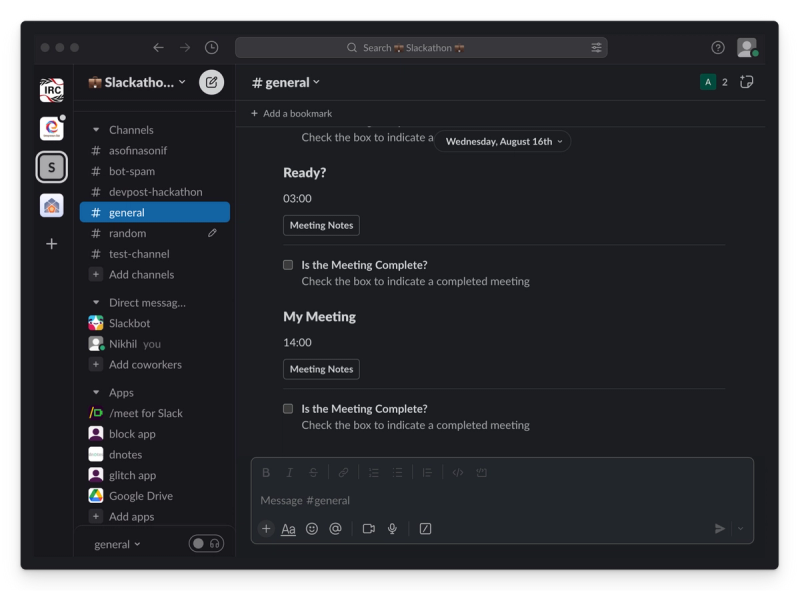The image size is (800, 591).
Task: Open the random channel
Action: tap(155, 233)
